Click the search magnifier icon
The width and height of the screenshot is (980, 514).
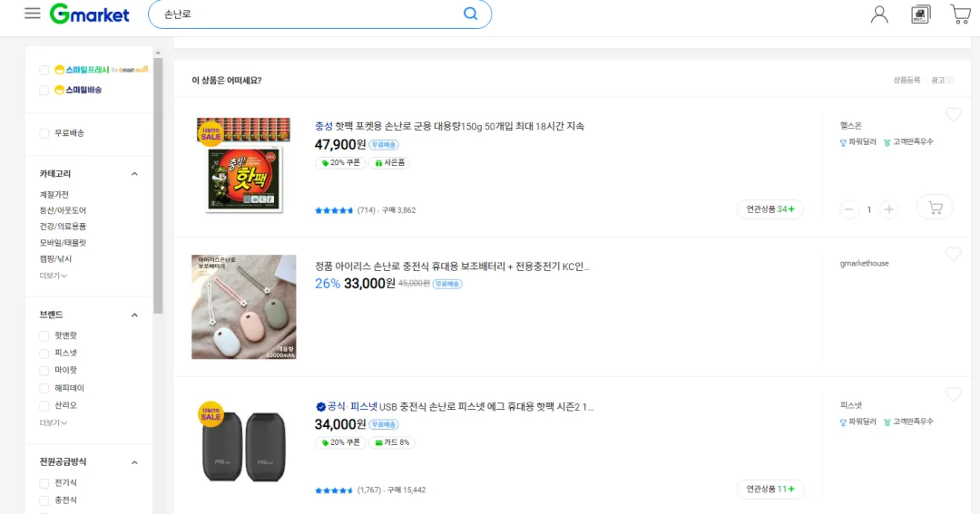click(471, 14)
